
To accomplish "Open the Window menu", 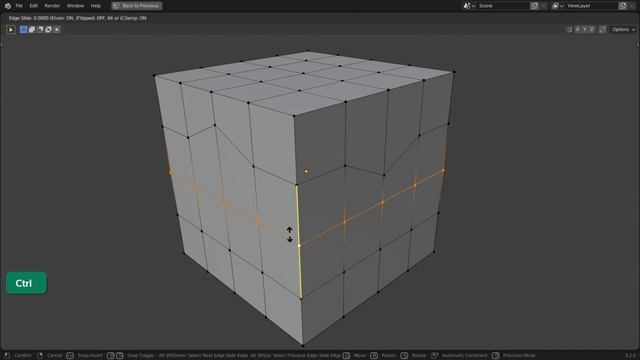I will 75,6.
